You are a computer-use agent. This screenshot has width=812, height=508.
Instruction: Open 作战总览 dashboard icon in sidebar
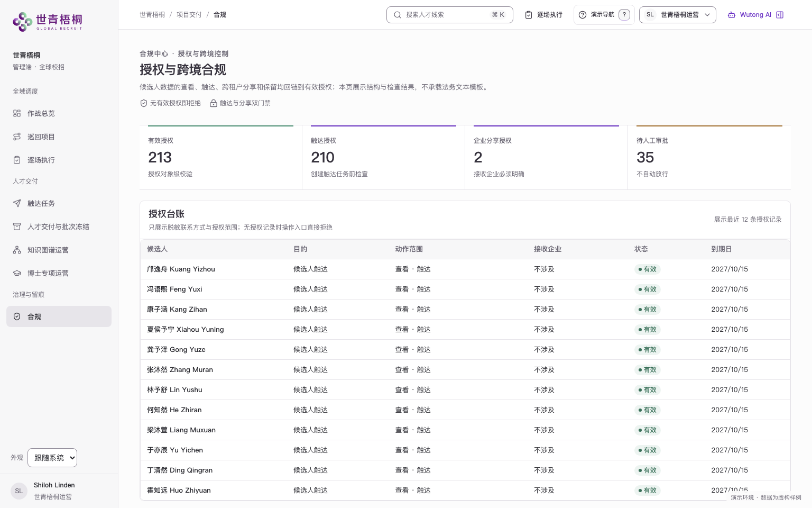pyautogui.click(x=17, y=113)
